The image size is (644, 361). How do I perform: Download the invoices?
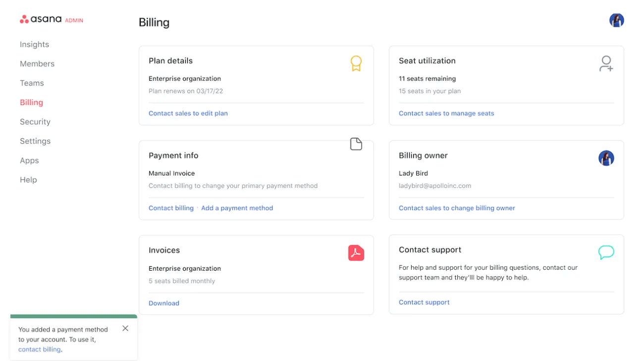164,303
